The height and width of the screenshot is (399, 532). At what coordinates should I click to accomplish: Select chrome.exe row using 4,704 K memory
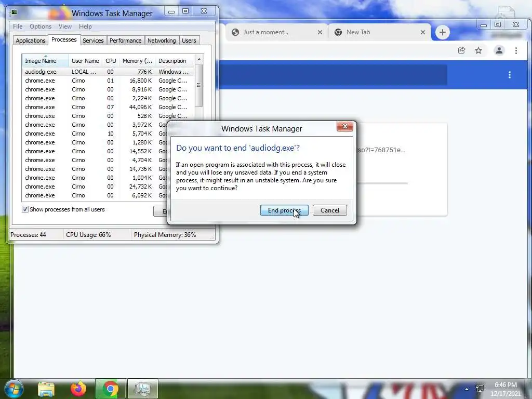coord(95,160)
